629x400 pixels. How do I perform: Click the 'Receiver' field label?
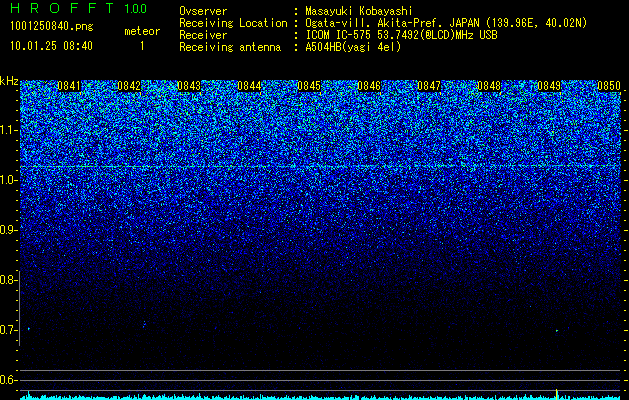pyautogui.click(x=203, y=35)
